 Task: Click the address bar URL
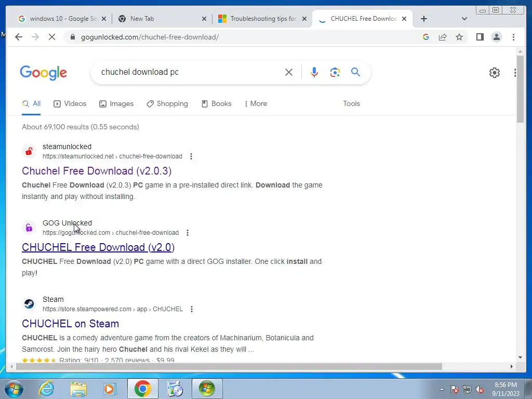click(150, 37)
